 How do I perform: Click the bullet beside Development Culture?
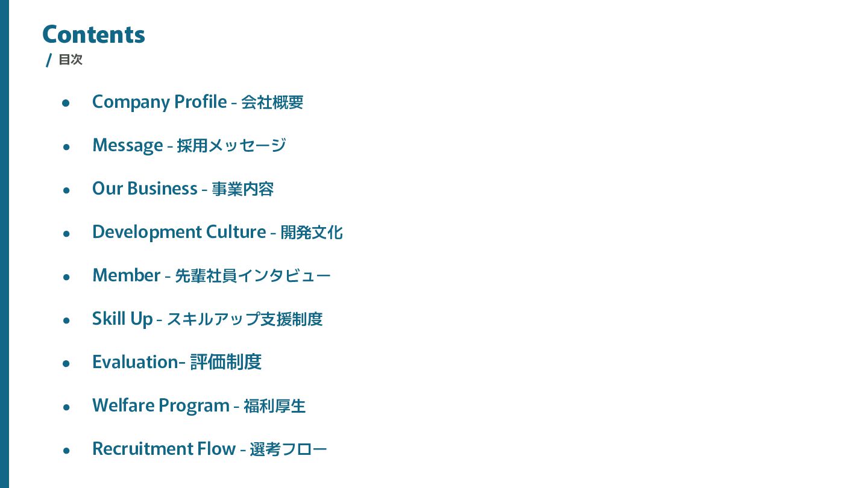coord(66,233)
